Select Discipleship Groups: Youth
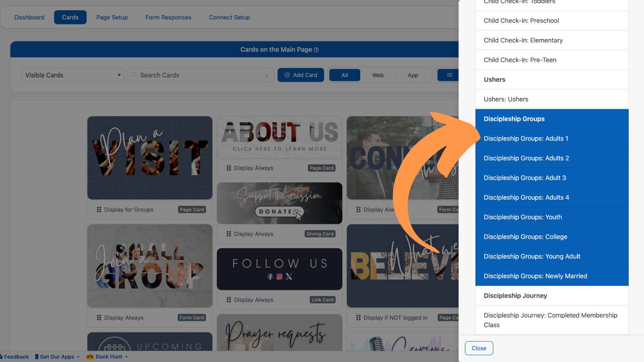The height and width of the screenshot is (362, 644). coord(552,217)
